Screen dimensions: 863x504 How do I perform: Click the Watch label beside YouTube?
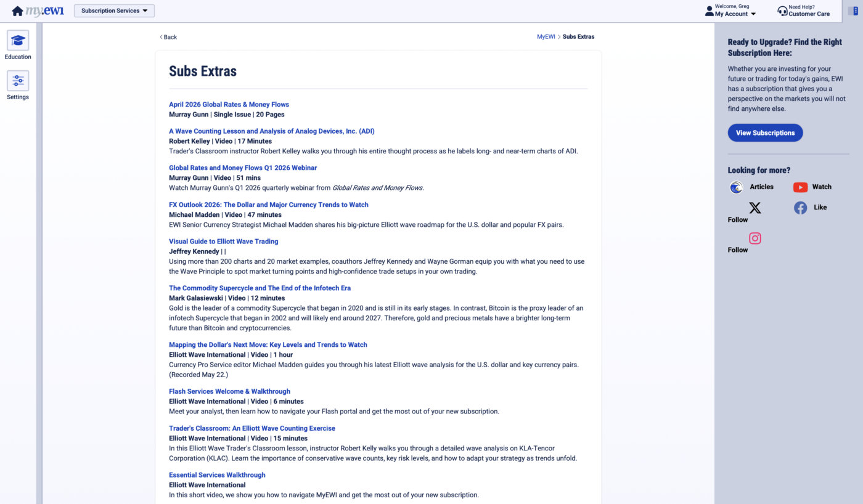[822, 187]
